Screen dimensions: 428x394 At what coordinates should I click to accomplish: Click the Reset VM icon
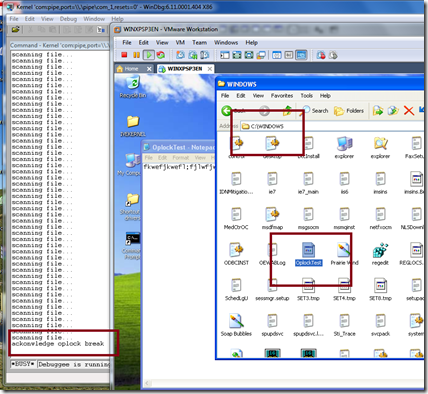click(x=161, y=55)
